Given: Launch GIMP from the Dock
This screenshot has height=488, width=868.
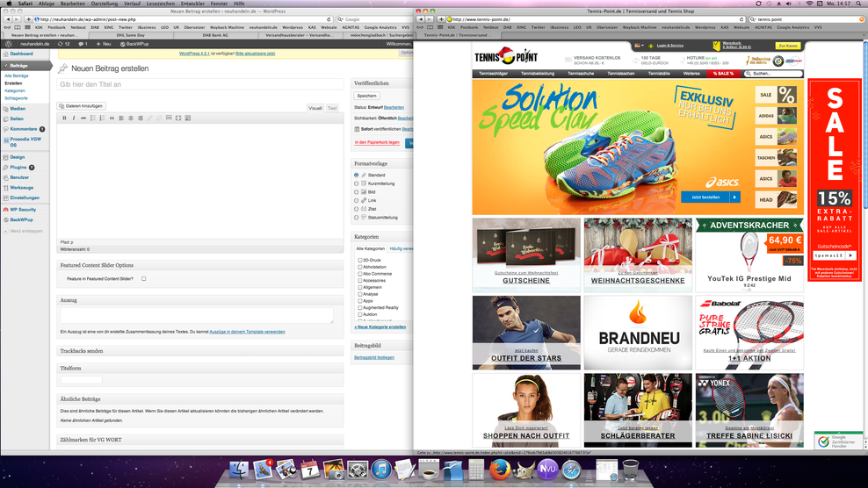Looking at the screenshot, I should [523, 470].
